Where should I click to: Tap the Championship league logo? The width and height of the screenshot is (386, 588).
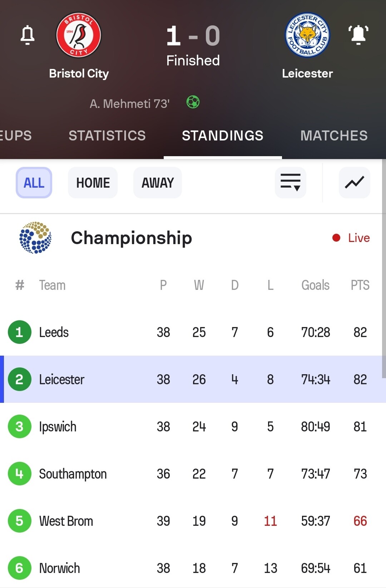pyautogui.click(x=35, y=238)
